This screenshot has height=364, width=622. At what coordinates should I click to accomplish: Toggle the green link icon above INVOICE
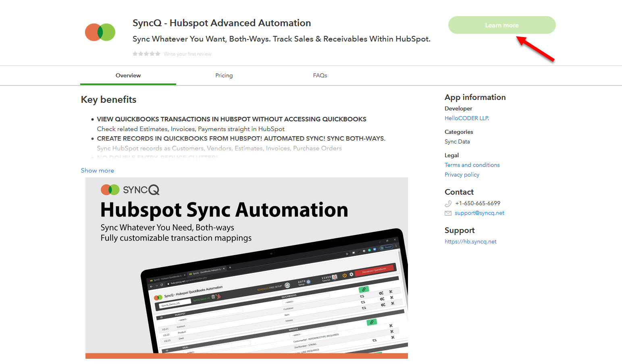(372, 322)
